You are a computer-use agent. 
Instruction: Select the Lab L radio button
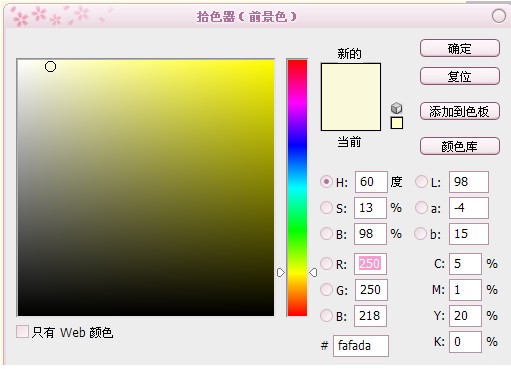pyautogui.click(x=421, y=182)
